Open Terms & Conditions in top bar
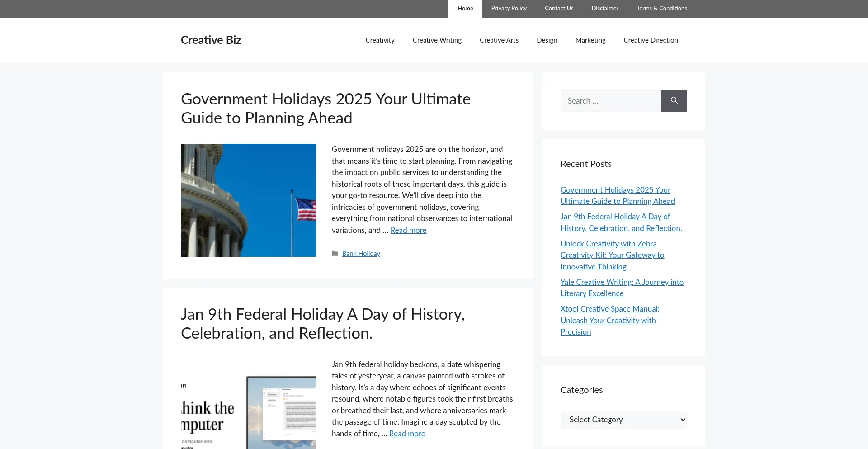 [661, 9]
